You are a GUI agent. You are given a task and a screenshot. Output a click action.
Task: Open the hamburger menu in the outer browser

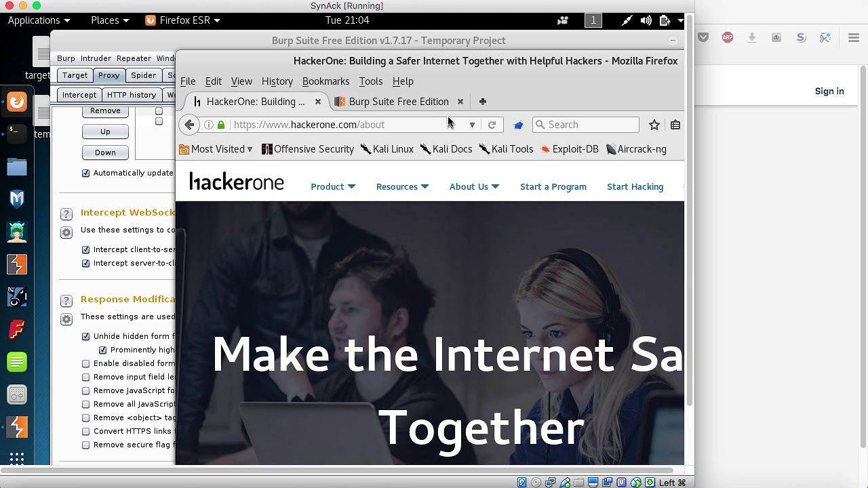pyautogui.click(x=854, y=38)
